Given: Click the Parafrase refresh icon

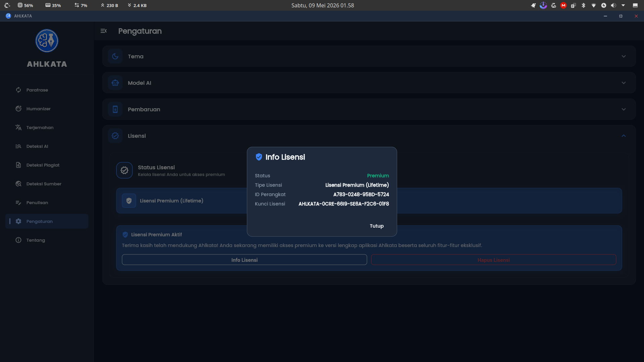Looking at the screenshot, I should (x=18, y=90).
